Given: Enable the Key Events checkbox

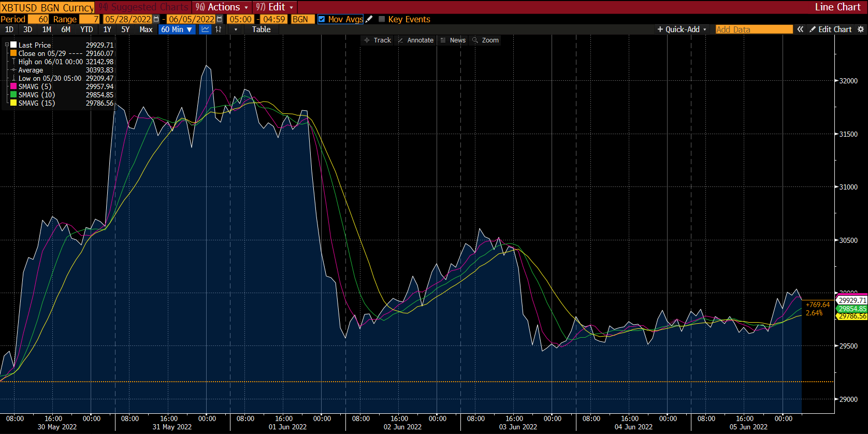Looking at the screenshot, I should (x=382, y=19).
